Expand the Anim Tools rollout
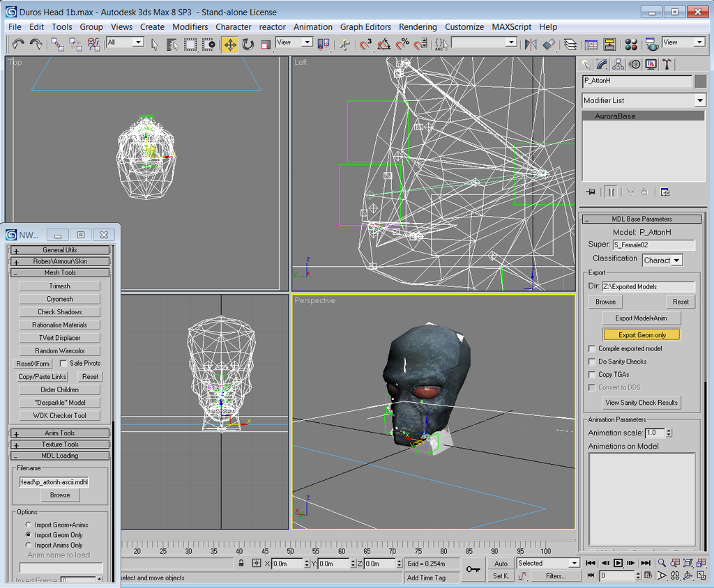The height and width of the screenshot is (588, 714). coord(60,433)
